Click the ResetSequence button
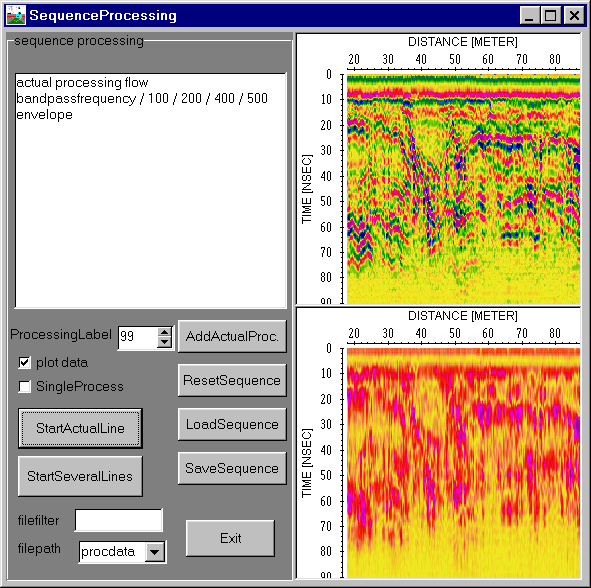The image size is (591, 588). [232, 380]
